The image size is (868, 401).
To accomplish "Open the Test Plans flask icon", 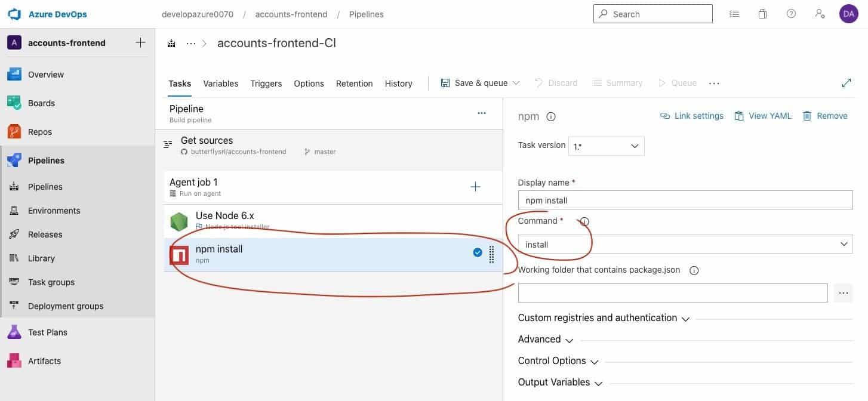I will [14, 332].
